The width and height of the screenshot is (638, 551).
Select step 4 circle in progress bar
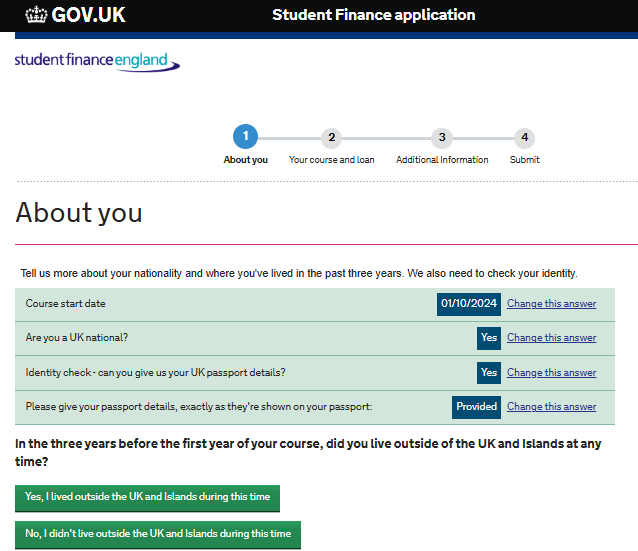524,138
